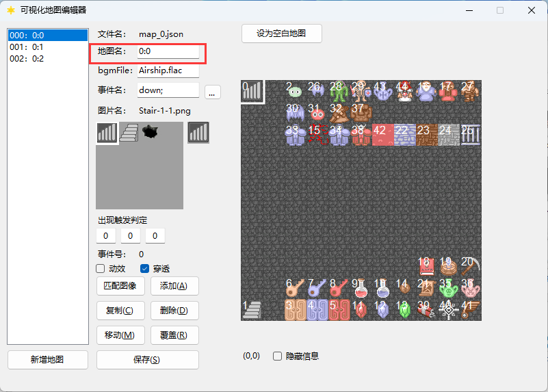The height and width of the screenshot is (392, 548).
Task: Select the yellow key tile numbered 6
Action: [295, 288]
